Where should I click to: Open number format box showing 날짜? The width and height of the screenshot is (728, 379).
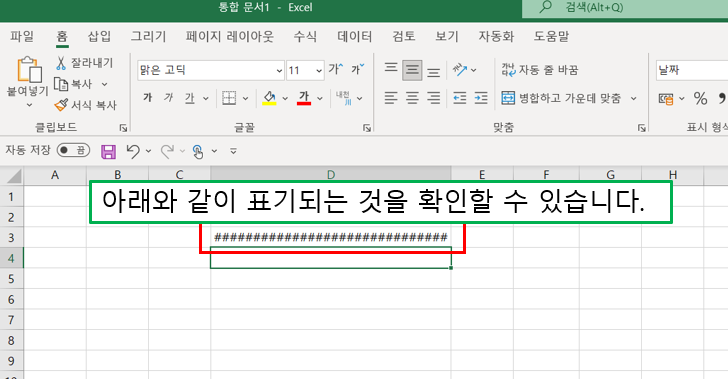(x=692, y=70)
